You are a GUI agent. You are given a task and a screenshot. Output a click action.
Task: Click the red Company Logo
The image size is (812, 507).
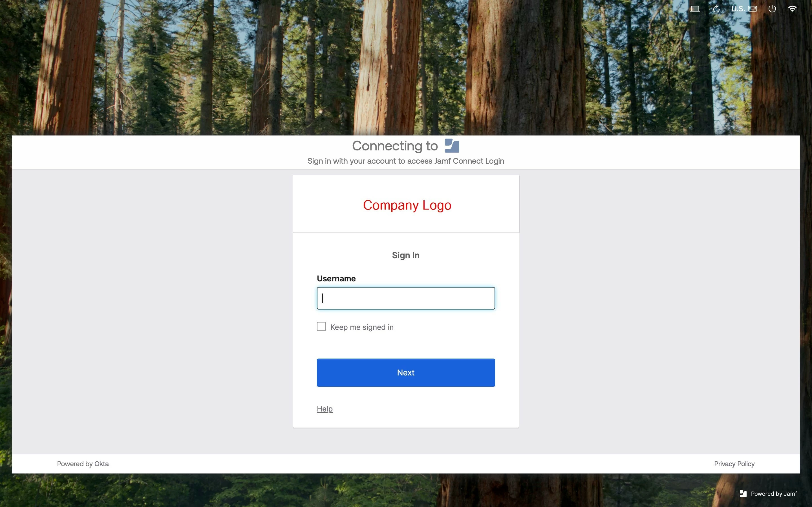[407, 205]
